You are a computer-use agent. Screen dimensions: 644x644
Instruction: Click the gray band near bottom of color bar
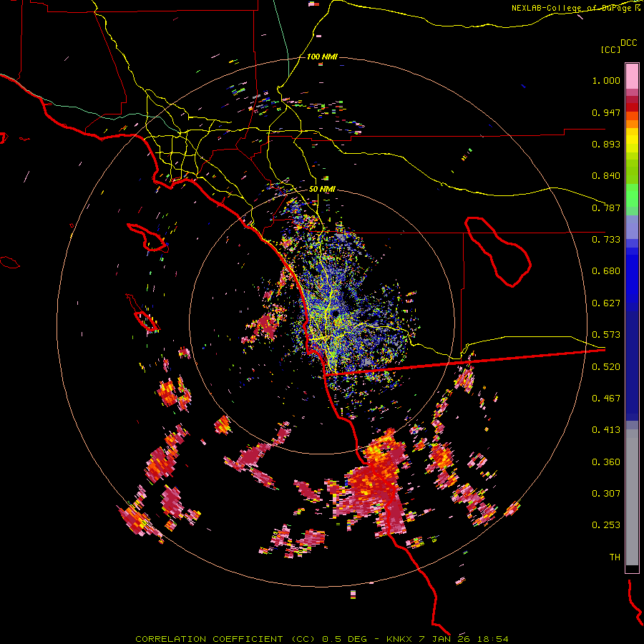(x=632, y=497)
